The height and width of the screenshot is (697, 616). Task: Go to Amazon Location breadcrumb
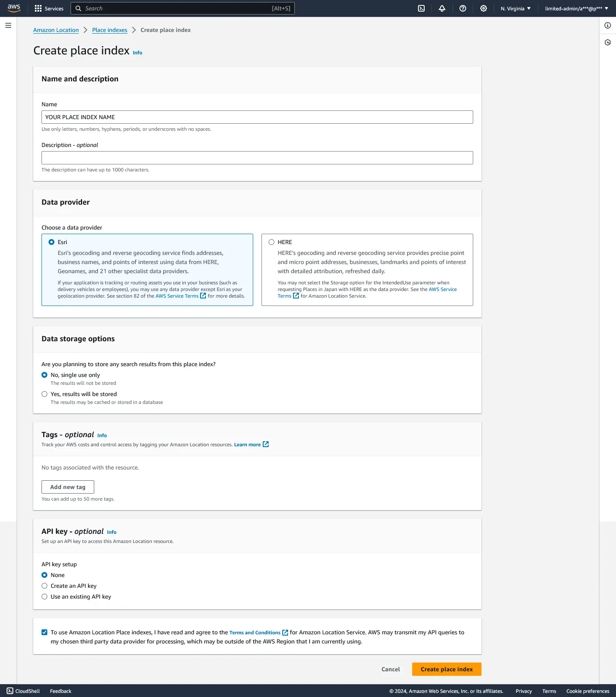pos(56,30)
